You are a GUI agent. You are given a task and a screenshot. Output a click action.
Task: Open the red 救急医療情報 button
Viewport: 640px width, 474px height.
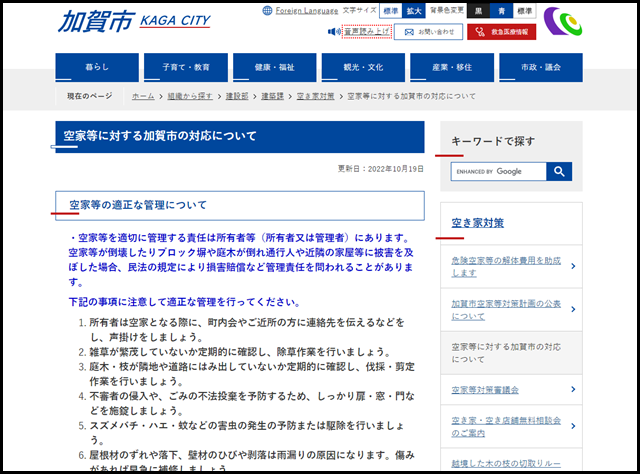[x=502, y=32]
